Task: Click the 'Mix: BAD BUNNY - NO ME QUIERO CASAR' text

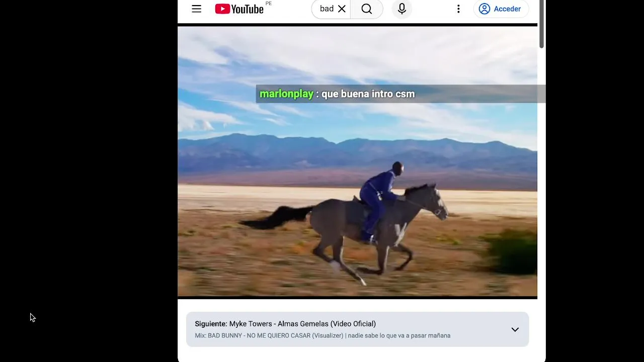Action: tap(323, 335)
